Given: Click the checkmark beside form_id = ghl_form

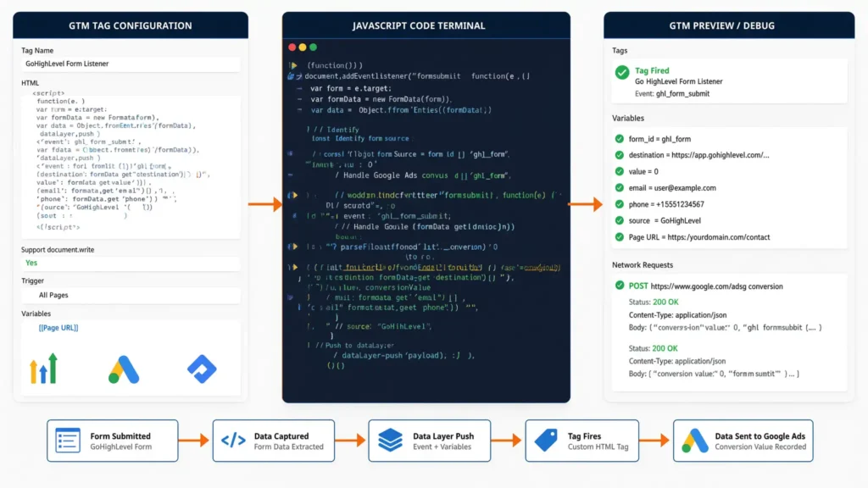Looking at the screenshot, I should pos(620,139).
